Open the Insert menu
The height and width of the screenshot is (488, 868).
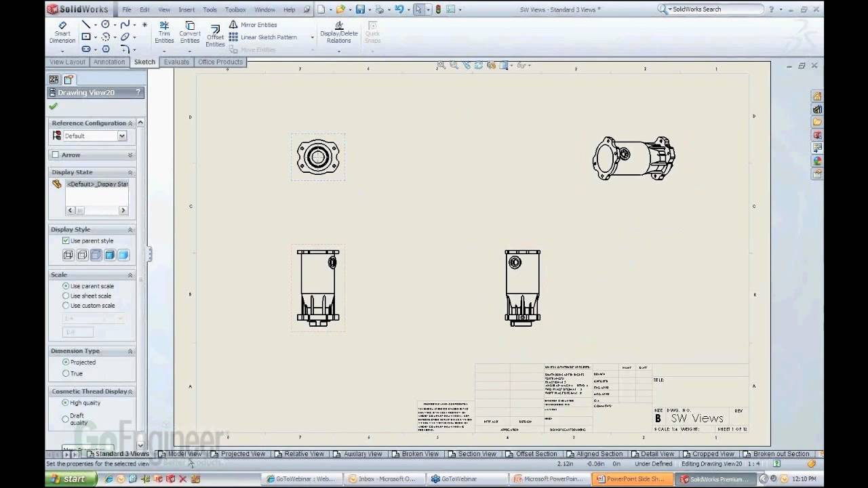pyautogui.click(x=186, y=9)
